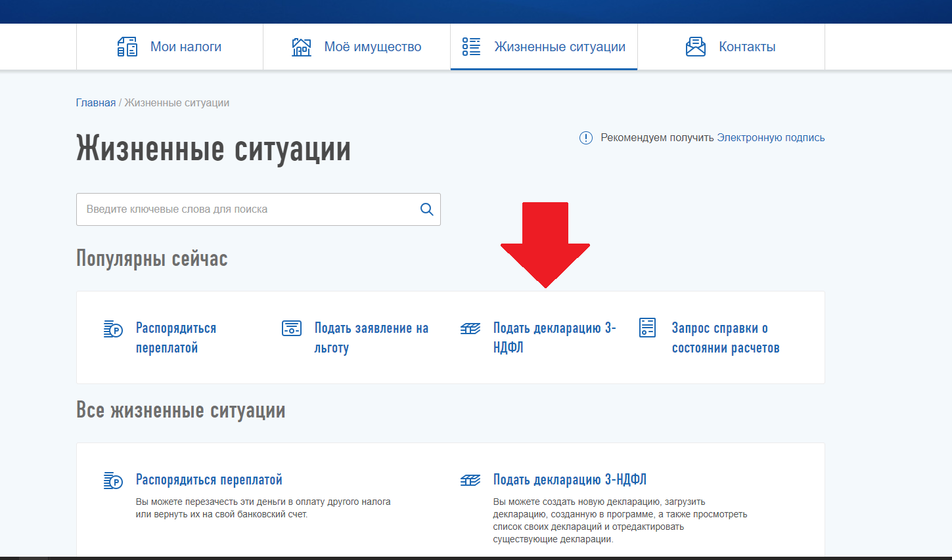The height and width of the screenshot is (560, 952).
Task: Open Распорядиться переплатой in all situations list
Action: pos(209,480)
